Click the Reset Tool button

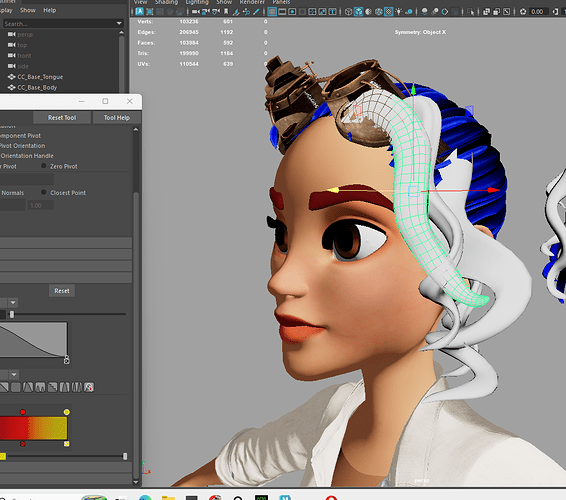point(62,118)
